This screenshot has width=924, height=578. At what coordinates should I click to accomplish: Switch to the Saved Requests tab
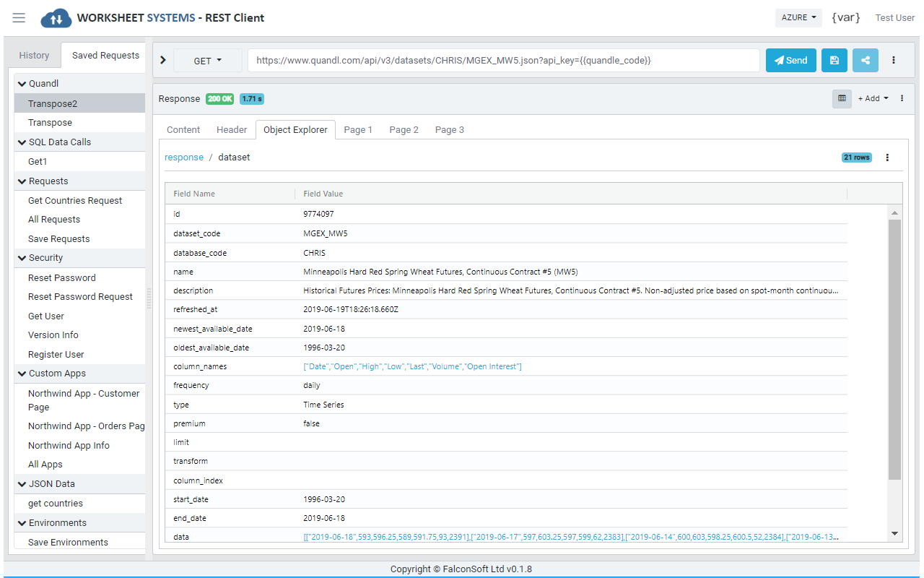point(105,55)
